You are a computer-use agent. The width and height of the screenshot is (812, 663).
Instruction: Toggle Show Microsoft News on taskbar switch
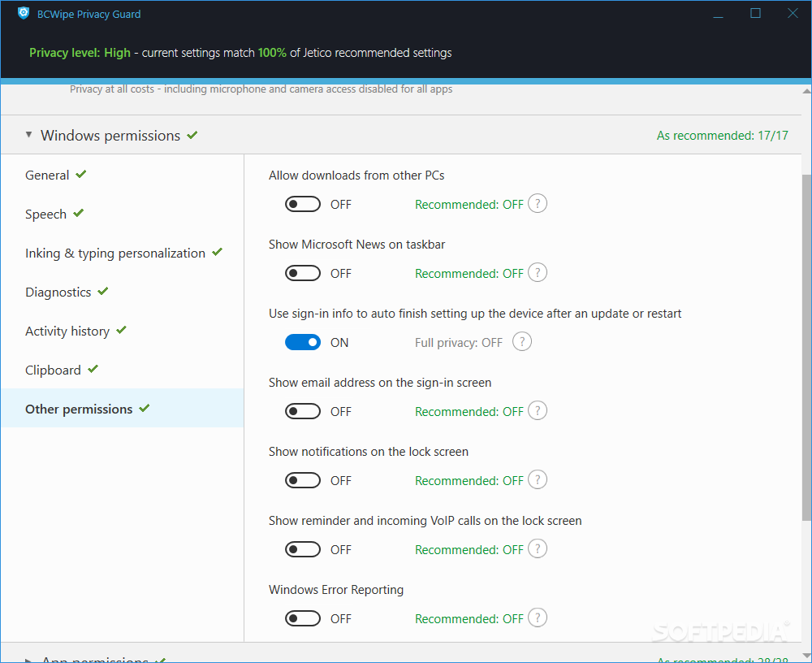[303, 273]
